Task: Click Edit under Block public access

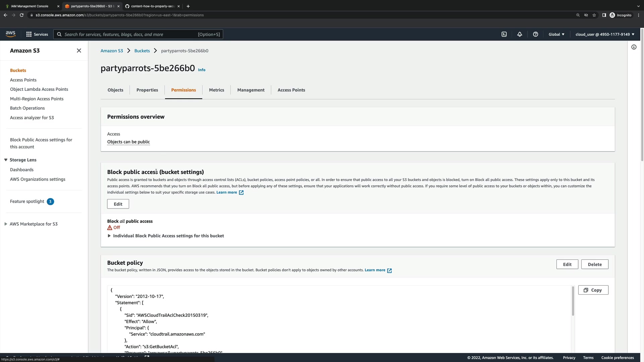Action: coord(118,204)
